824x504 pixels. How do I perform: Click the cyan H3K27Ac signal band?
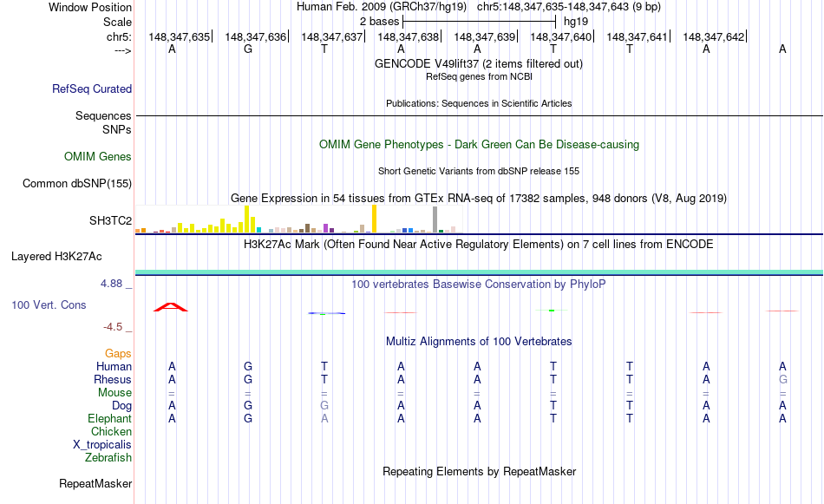pyautogui.click(x=479, y=272)
